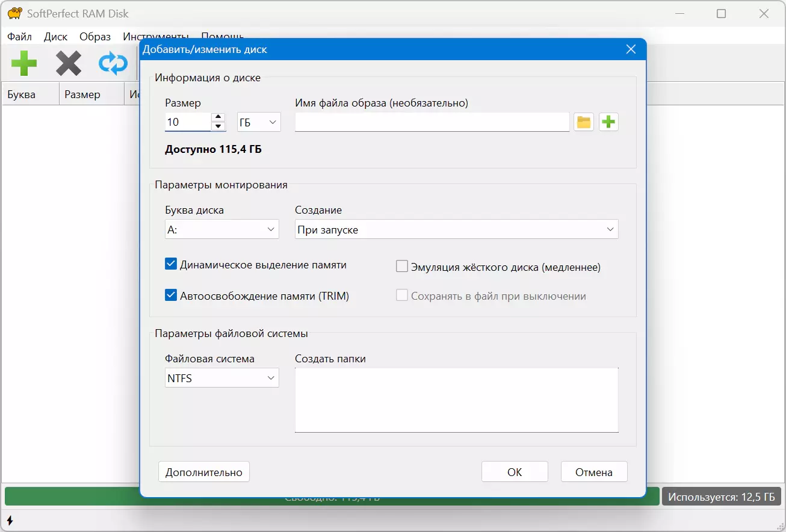Open the Образ menu

pyautogui.click(x=95, y=36)
